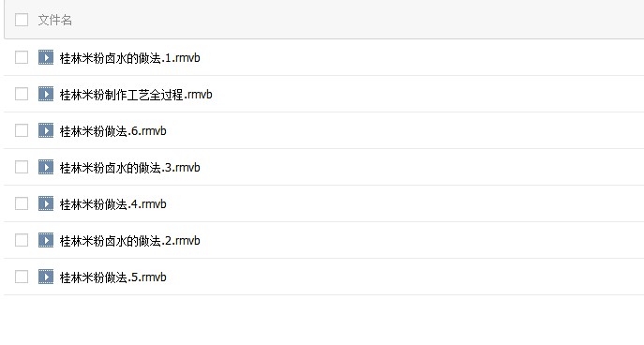The image size is (644, 345).
Task: Select checkbox of 桂林米粉卤水的做法.2.rmvb
Action: 22,240
